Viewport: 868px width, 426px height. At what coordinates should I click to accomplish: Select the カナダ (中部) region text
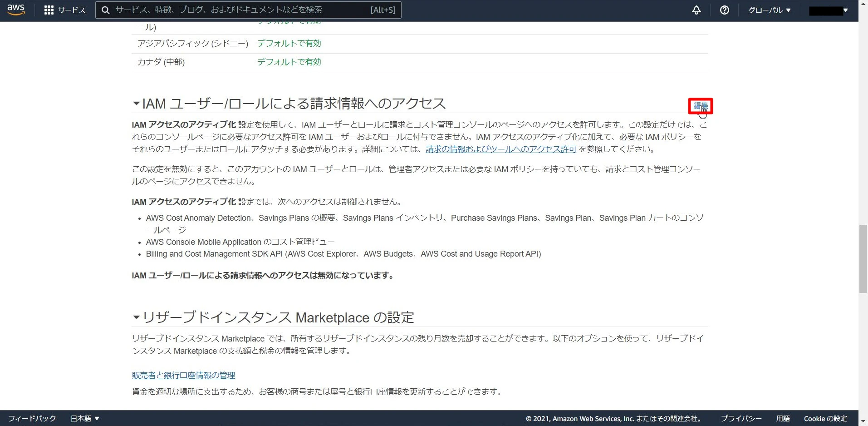[161, 62]
